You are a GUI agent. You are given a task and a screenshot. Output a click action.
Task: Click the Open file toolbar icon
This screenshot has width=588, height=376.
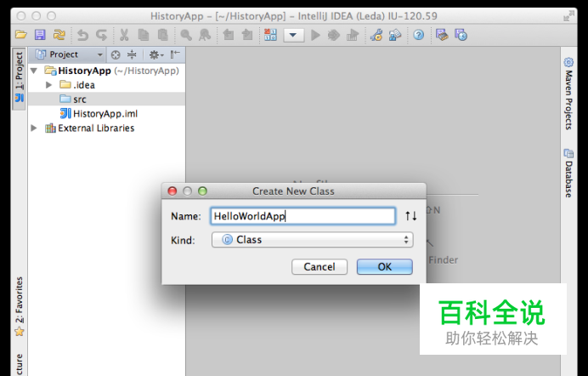pos(21,35)
